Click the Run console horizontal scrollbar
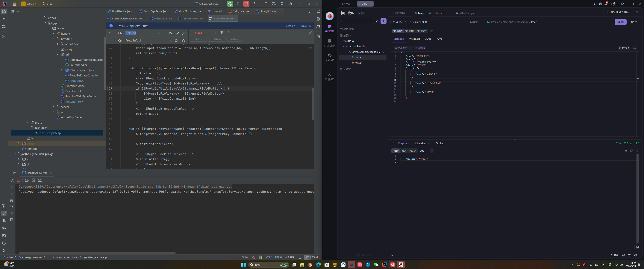644x269 pixels. tap(97, 253)
